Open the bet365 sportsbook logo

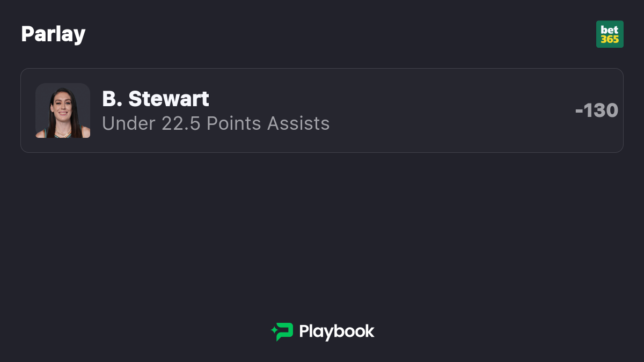(x=610, y=34)
